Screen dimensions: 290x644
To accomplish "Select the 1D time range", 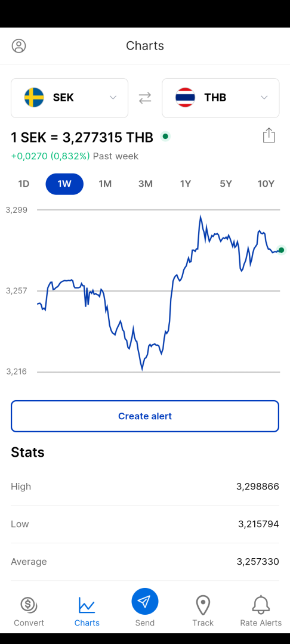I will (x=24, y=184).
